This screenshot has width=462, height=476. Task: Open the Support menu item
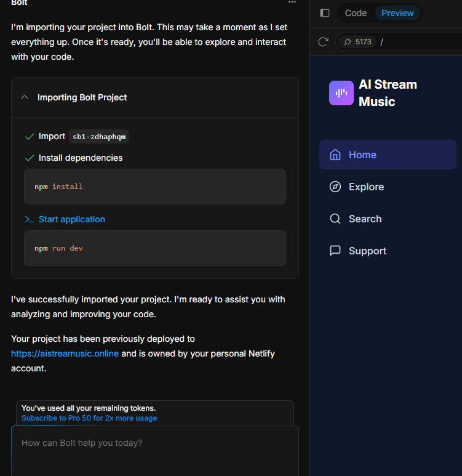coord(388,251)
